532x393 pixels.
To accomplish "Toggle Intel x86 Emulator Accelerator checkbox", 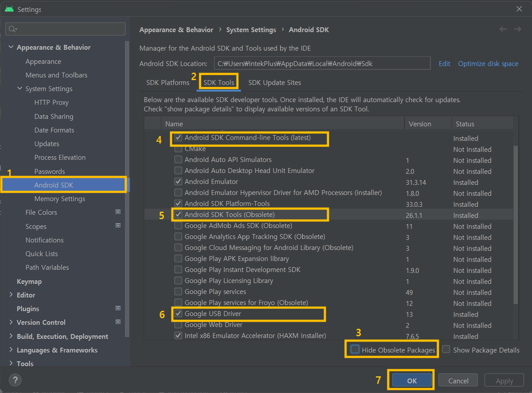I will (178, 335).
